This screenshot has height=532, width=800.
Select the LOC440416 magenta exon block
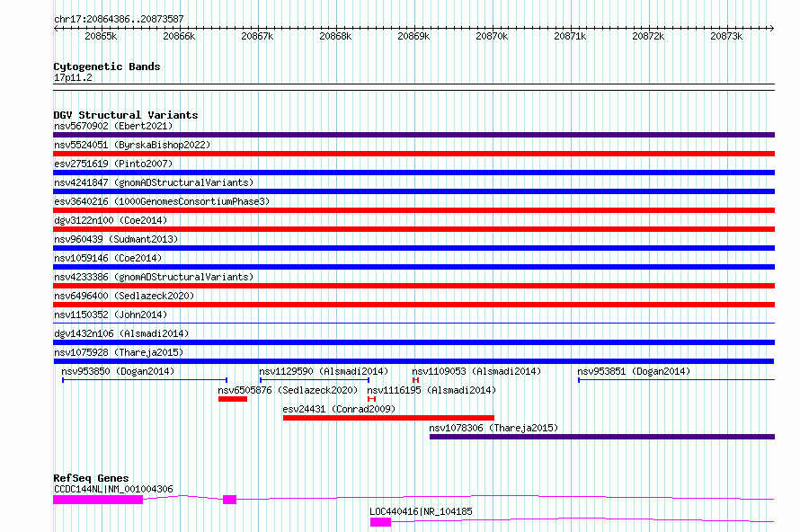click(380, 521)
